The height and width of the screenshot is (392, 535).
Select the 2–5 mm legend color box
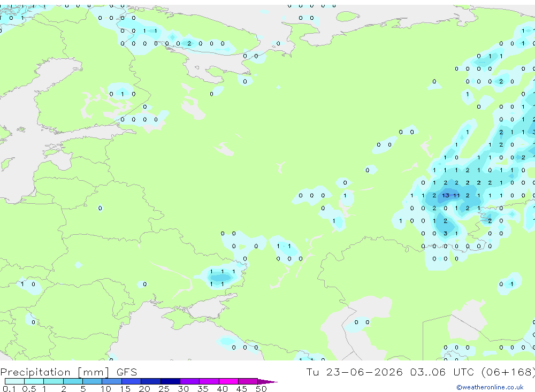[x=73, y=381]
